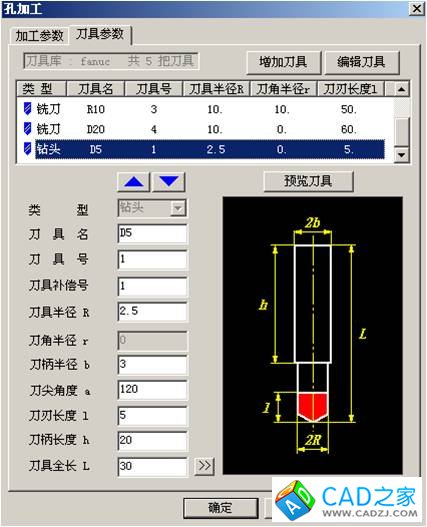This screenshot has width=427, height=527.
Task: Click the tool icon of R10 row
Action: pos(28,109)
